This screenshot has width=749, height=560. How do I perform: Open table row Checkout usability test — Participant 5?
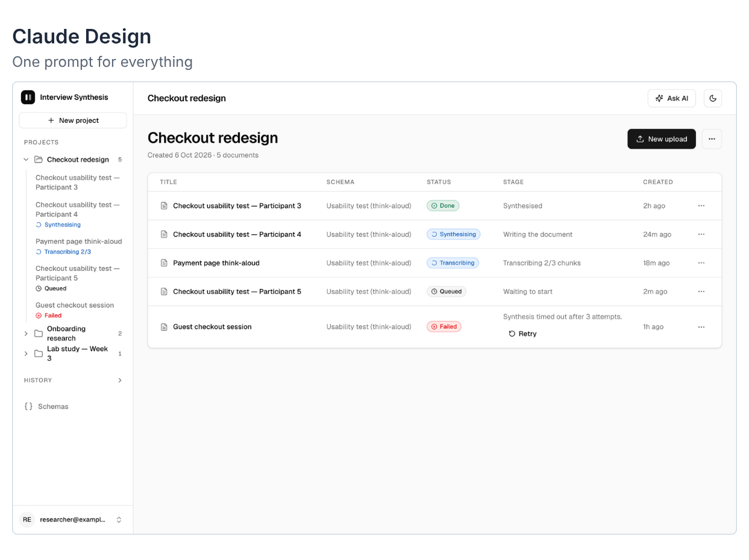coord(434,291)
